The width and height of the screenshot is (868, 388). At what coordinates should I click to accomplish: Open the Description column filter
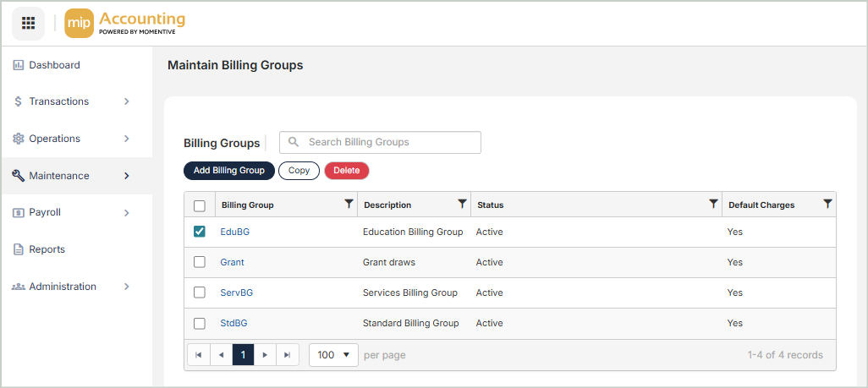pyautogui.click(x=462, y=204)
